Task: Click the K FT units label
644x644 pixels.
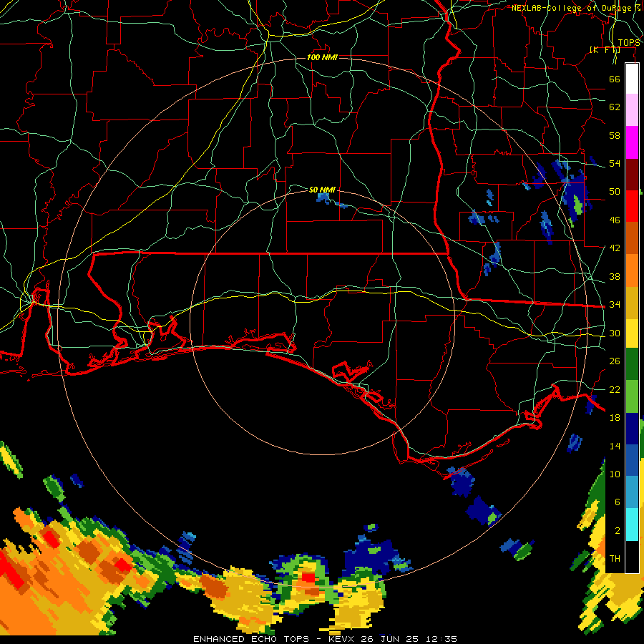Action: (605, 50)
